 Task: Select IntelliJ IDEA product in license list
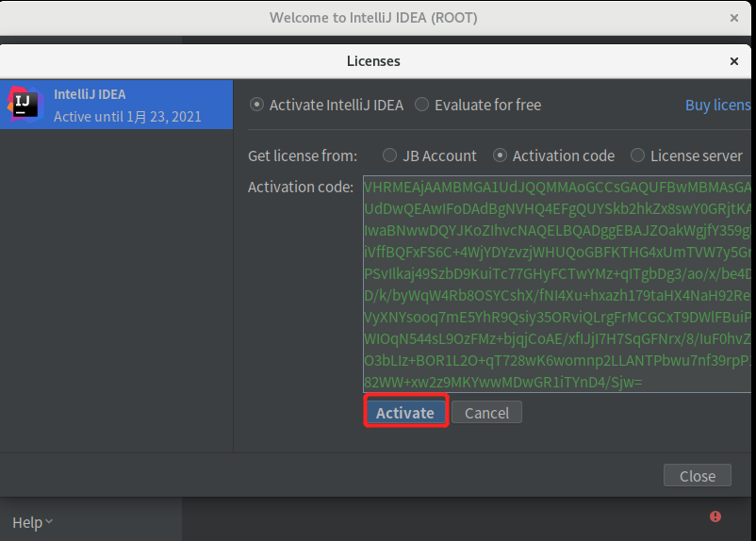(x=116, y=105)
